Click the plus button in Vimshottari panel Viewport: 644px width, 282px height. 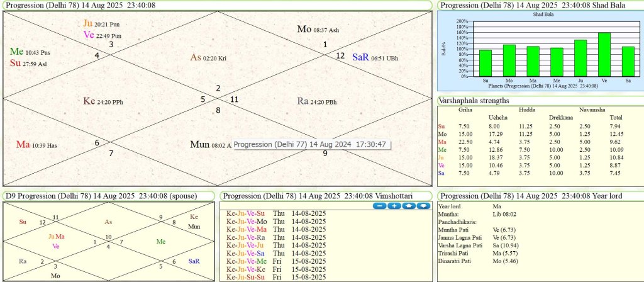pos(394,206)
